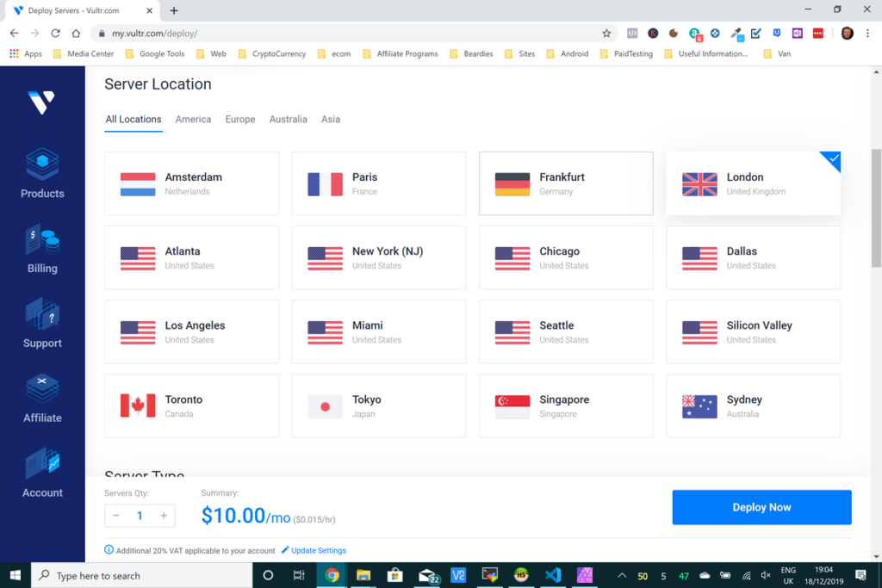Click the Vultr logo in sidebar

41,102
